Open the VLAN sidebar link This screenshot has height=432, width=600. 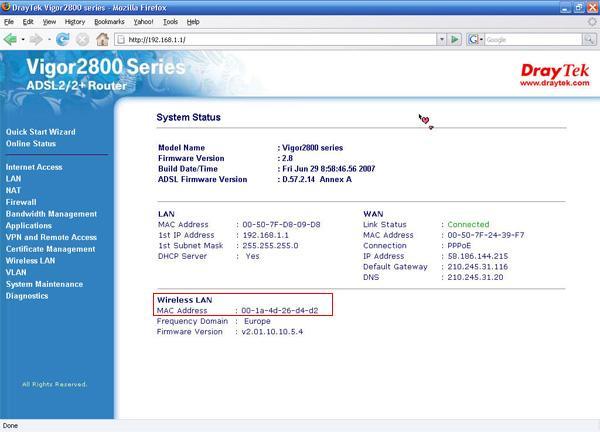(16, 272)
